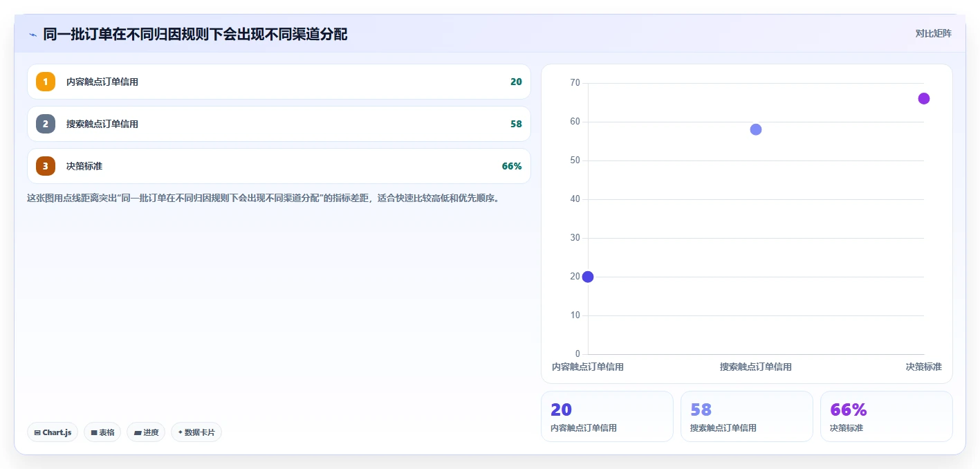Image resolution: width=980 pixels, height=469 pixels.
Task: Click the y-axis label 10
Action: tap(575, 315)
